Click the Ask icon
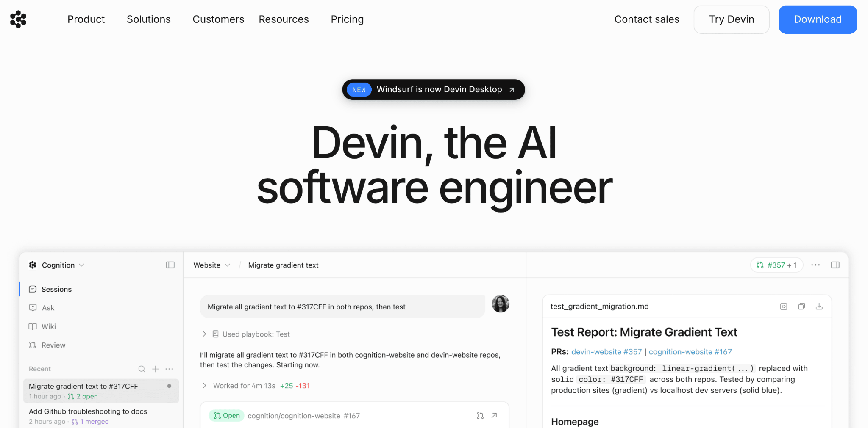The width and height of the screenshot is (868, 428). point(33,308)
